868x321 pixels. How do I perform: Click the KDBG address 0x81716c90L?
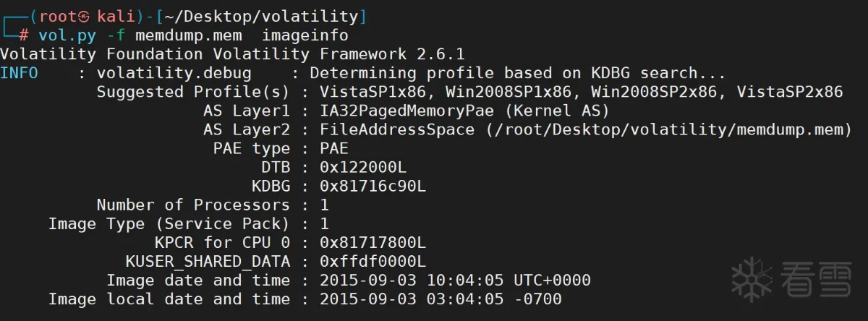tap(373, 186)
